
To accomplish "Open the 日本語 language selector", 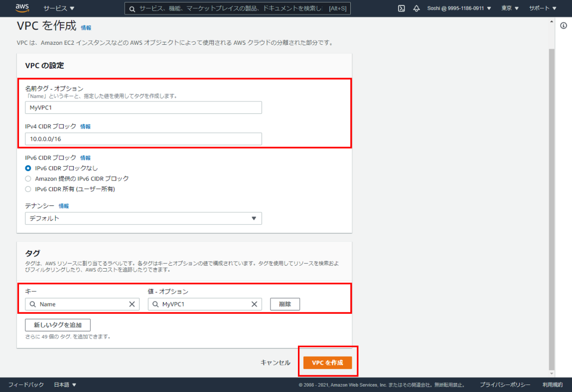I will click(x=65, y=385).
